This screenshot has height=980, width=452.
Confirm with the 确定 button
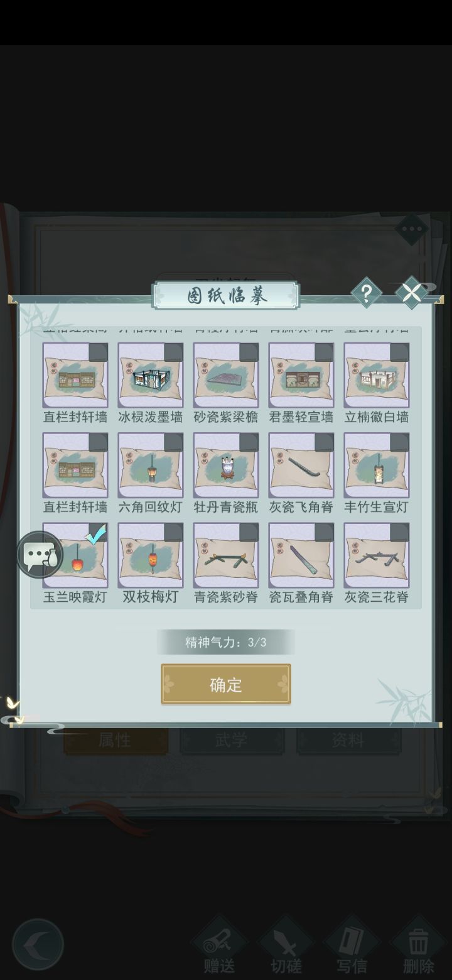click(226, 684)
